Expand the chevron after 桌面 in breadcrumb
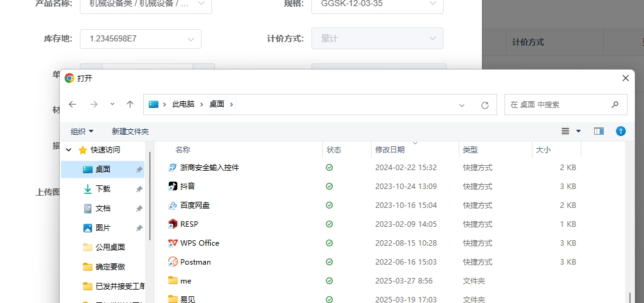The image size is (644, 303). coord(232,104)
